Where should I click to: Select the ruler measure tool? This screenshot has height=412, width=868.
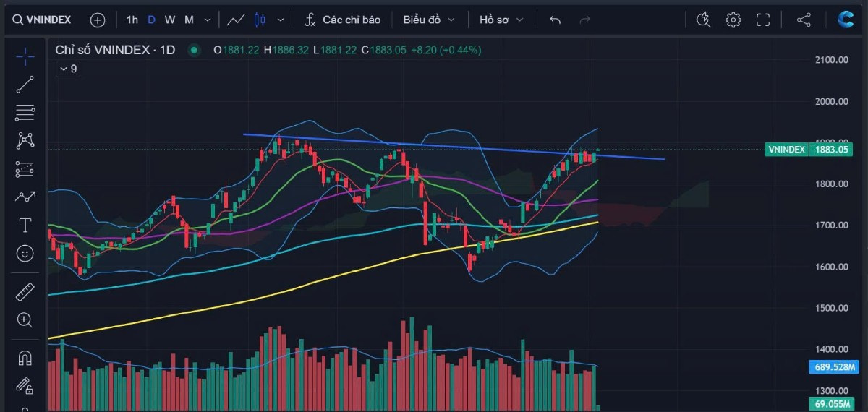pos(25,291)
